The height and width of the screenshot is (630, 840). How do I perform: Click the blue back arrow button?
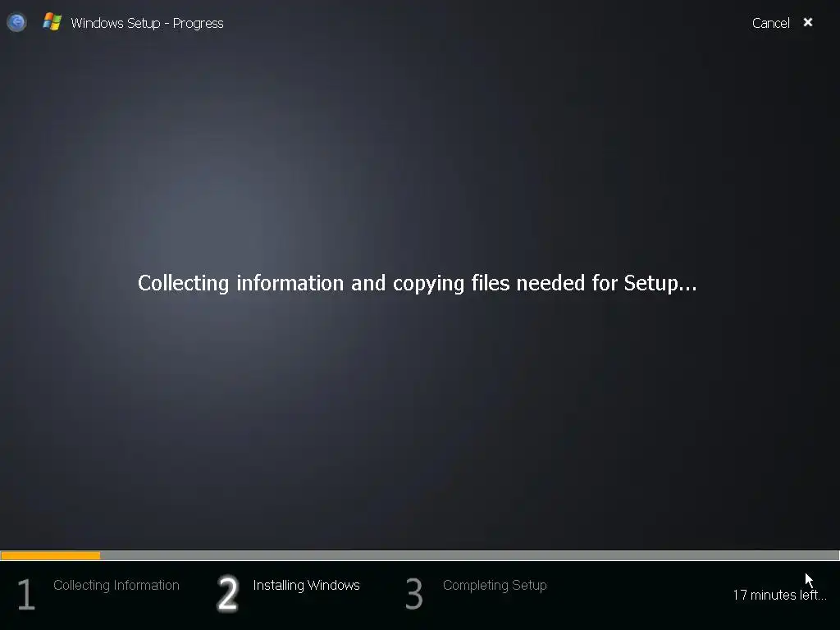(x=16, y=22)
